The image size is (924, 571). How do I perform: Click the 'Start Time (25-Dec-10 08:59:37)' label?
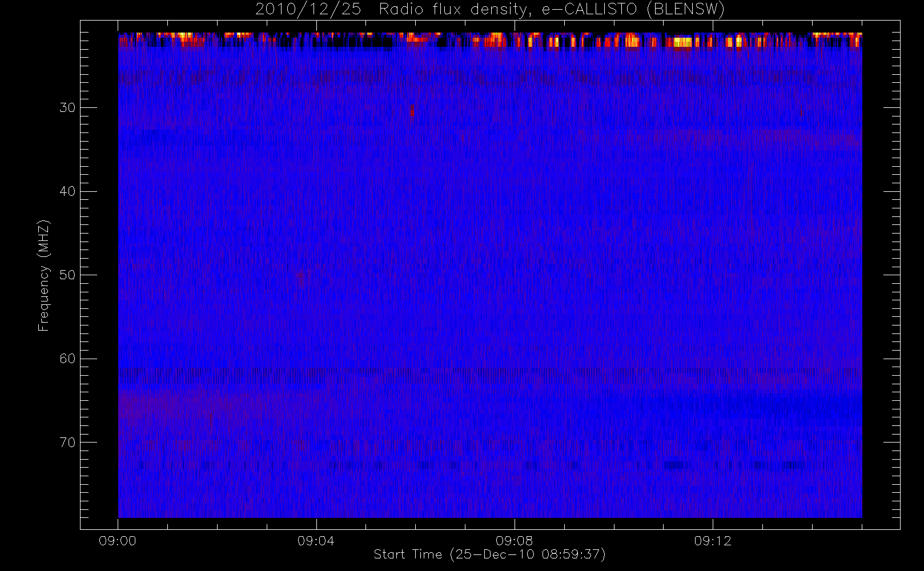(489, 554)
